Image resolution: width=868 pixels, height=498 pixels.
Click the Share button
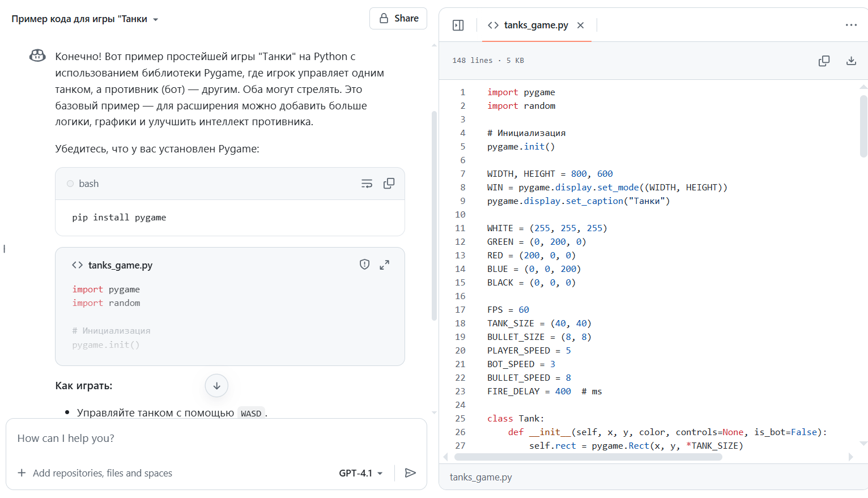click(398, 19)
